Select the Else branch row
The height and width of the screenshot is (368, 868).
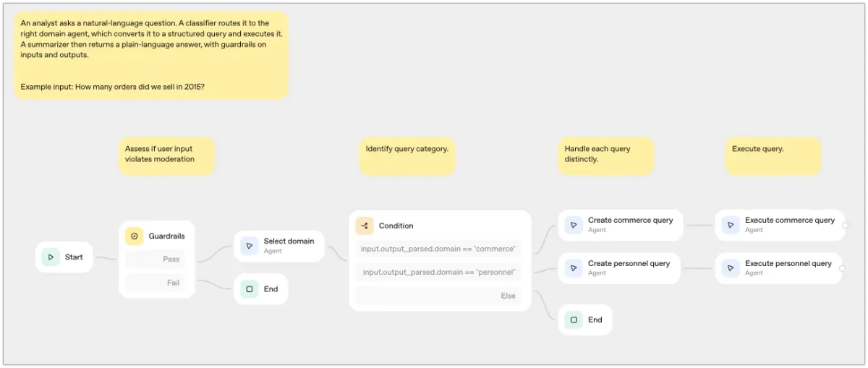[438, 296]
